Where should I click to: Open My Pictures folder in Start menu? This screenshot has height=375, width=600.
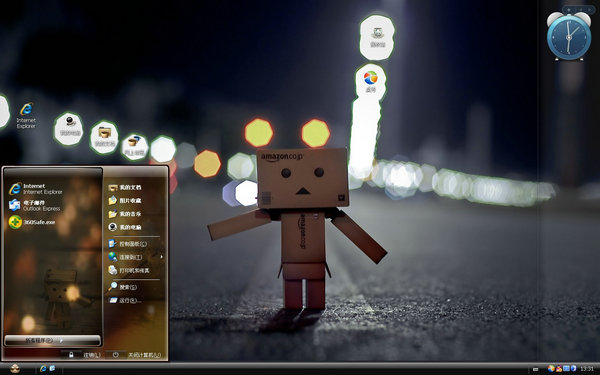click(x=125, y=201)
